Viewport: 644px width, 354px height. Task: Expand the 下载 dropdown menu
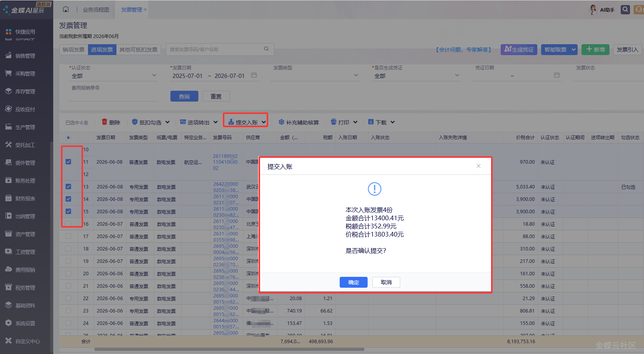pos(393,122)
